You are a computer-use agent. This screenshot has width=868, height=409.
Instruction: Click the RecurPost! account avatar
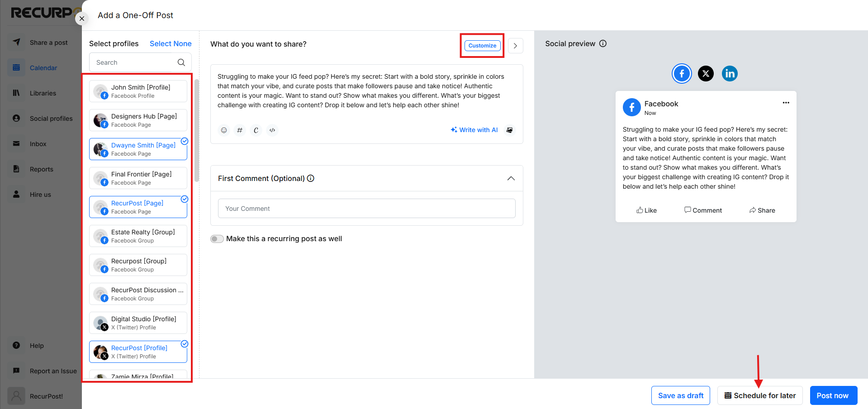point(16,396)
